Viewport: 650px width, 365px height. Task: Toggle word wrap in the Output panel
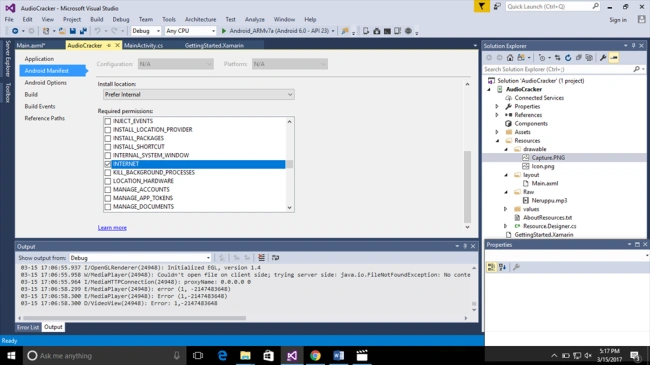(x=275, y=258)
